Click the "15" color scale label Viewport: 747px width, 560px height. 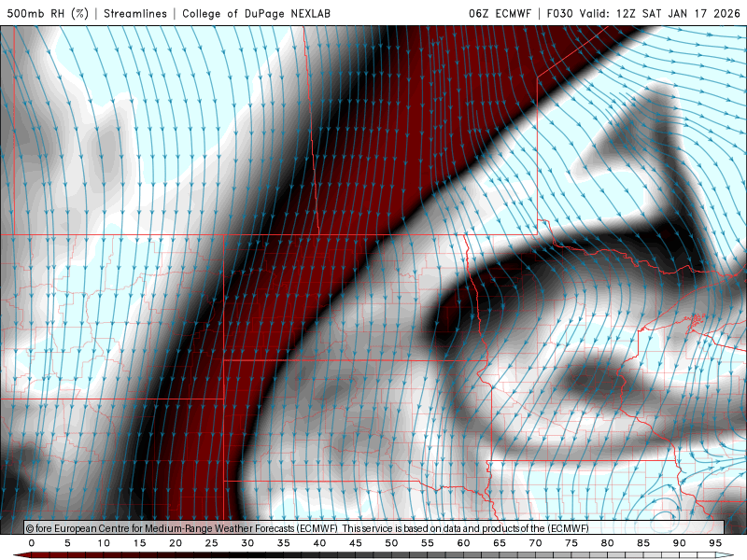139,543
